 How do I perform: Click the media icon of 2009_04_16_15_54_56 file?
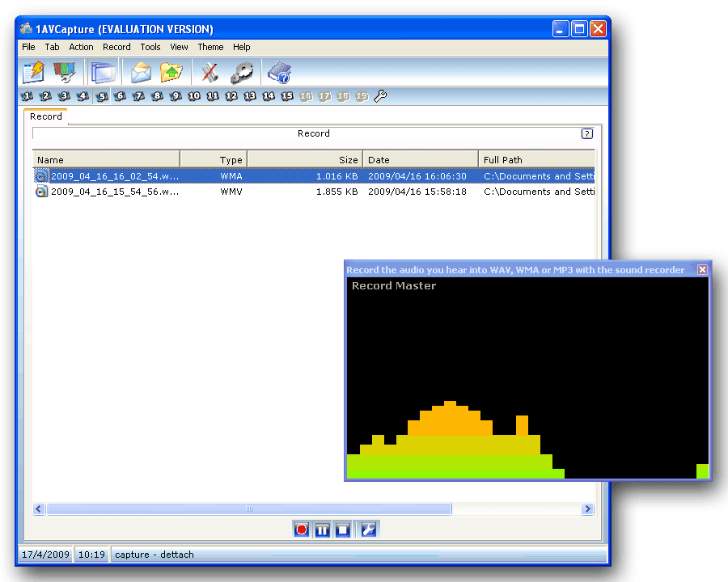pyautogui.click(x=41, y=192)
